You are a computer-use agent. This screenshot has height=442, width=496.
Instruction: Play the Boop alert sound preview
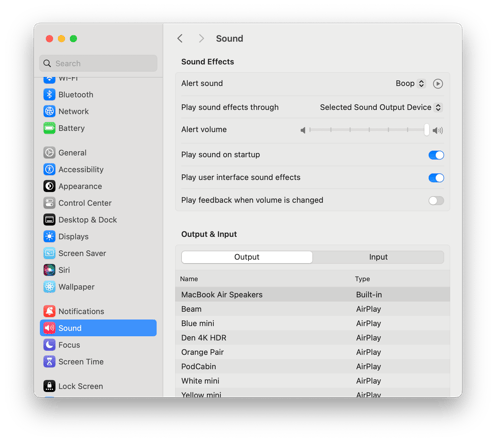pyautogui.click(x=438, y=84)
